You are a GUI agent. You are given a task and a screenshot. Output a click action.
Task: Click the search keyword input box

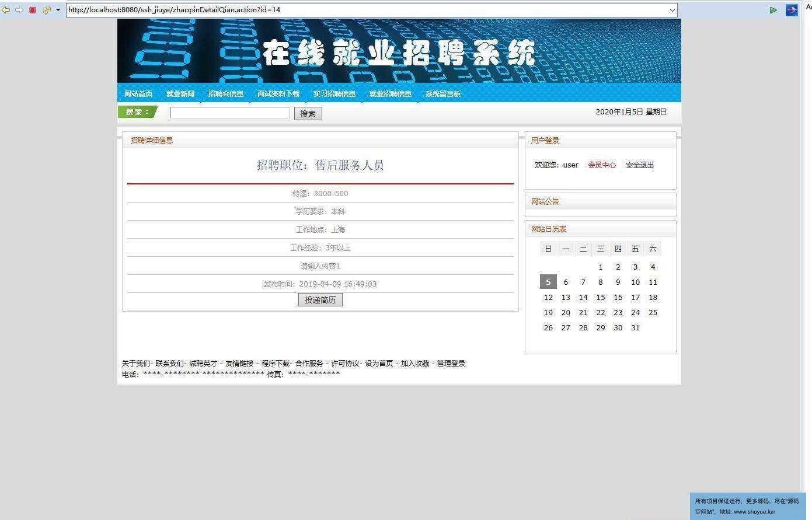click(229, 113)
